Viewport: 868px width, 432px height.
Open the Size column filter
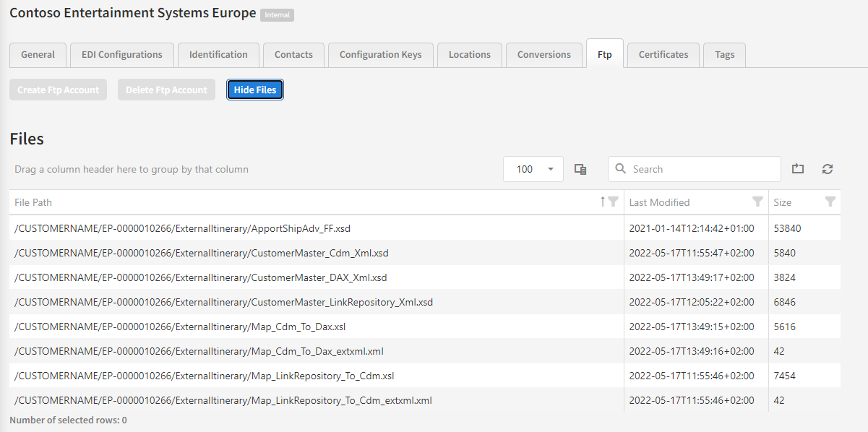pos(830,202)
